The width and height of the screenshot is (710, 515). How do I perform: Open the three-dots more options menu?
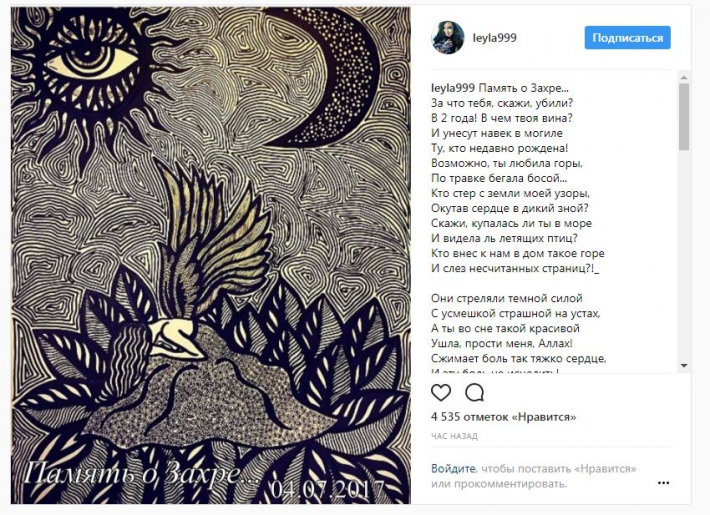[x=663, y=483]
